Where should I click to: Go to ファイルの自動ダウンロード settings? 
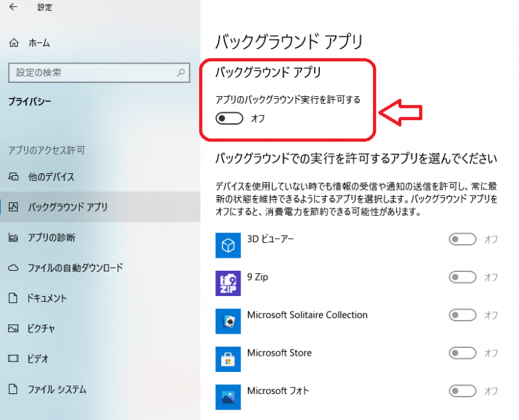click(x=75, y=267)
